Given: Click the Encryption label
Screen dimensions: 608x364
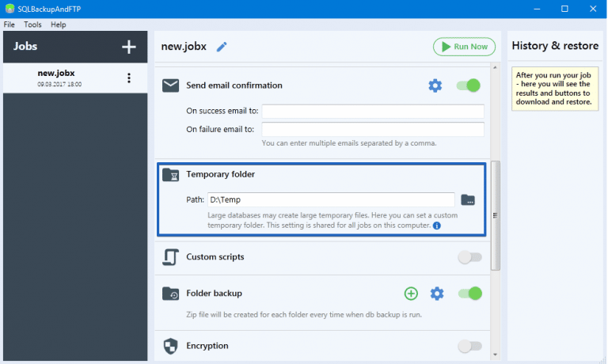Looking at the screenshot, I should (207, 346).
